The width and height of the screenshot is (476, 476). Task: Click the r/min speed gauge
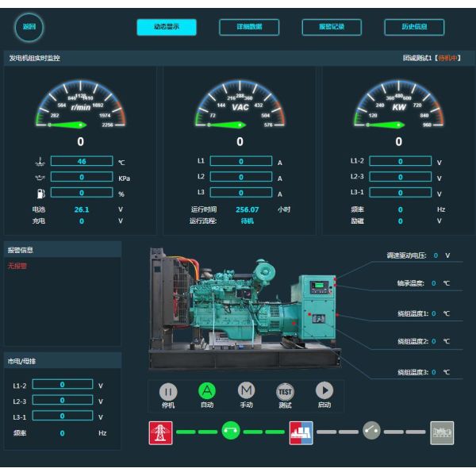click(80, 107)
